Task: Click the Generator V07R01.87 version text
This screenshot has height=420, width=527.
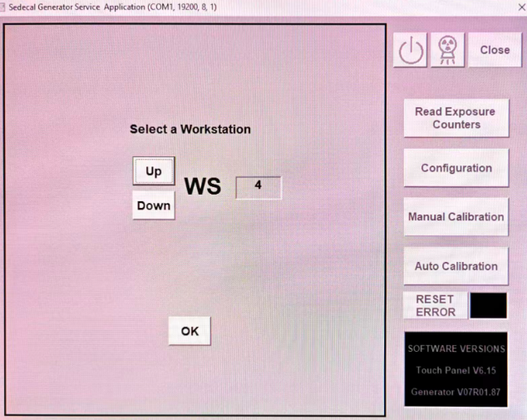Action: click(456, 392)
